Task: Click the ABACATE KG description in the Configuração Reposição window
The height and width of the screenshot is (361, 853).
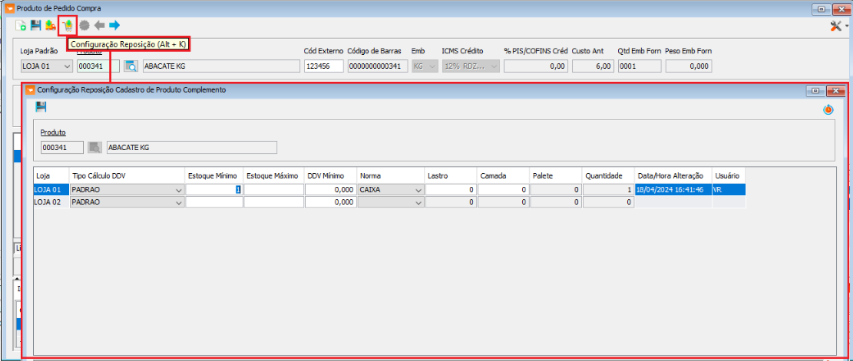Action: [x=191, y=147]
